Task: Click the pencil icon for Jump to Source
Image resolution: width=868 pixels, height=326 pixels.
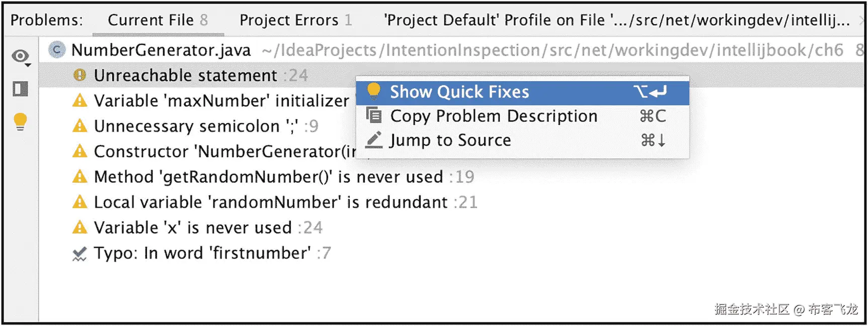Action: tap(373, 140)
